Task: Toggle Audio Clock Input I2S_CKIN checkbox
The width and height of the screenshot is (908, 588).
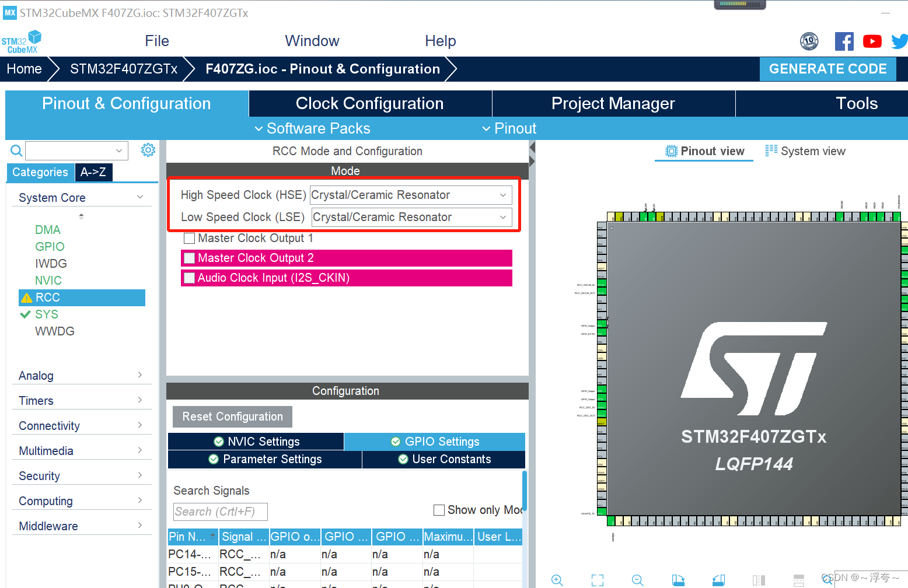Action: tap(189, 278)
